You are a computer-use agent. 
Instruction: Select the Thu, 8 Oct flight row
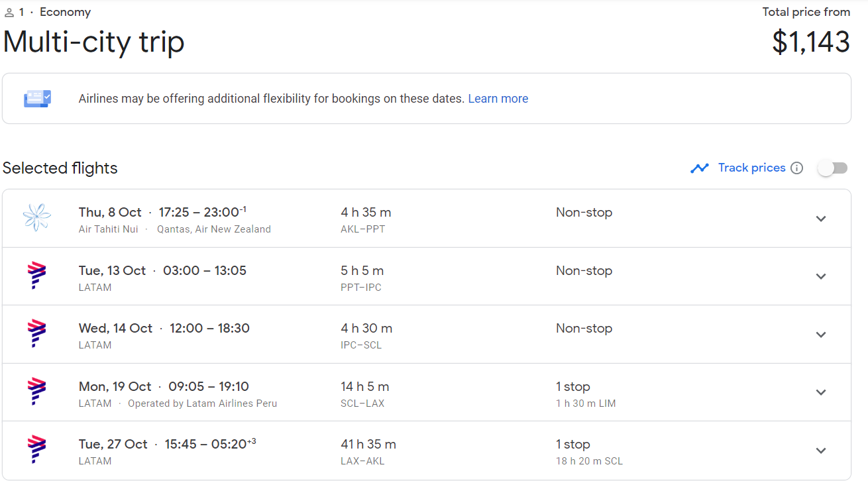tap(427, 219)
